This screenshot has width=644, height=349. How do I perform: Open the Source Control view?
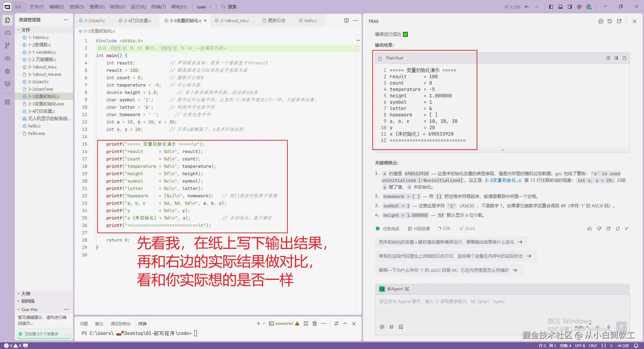(7, 46)
